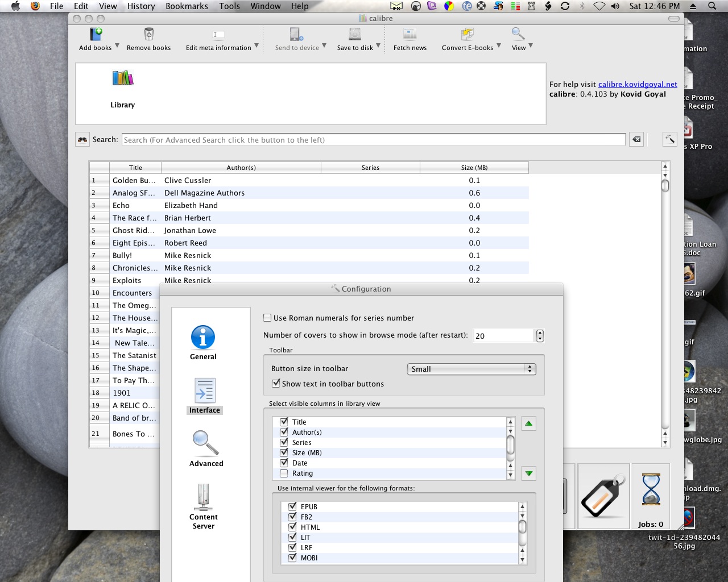Open the Content Server settings icon
Viewport: 728px width, 582px height.
pyautogui.click(x=203, y=498)
